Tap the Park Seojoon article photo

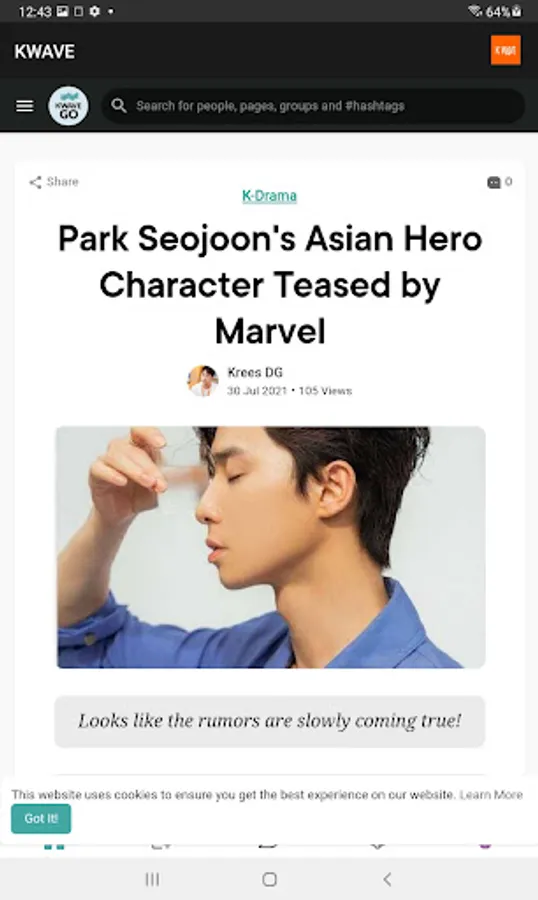(x=270, y=547)
